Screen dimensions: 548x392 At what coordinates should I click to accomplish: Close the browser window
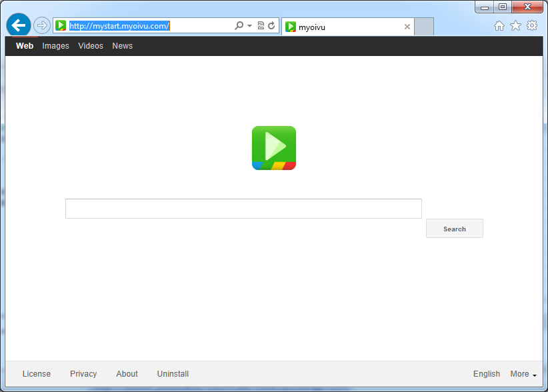click(527, 7)
